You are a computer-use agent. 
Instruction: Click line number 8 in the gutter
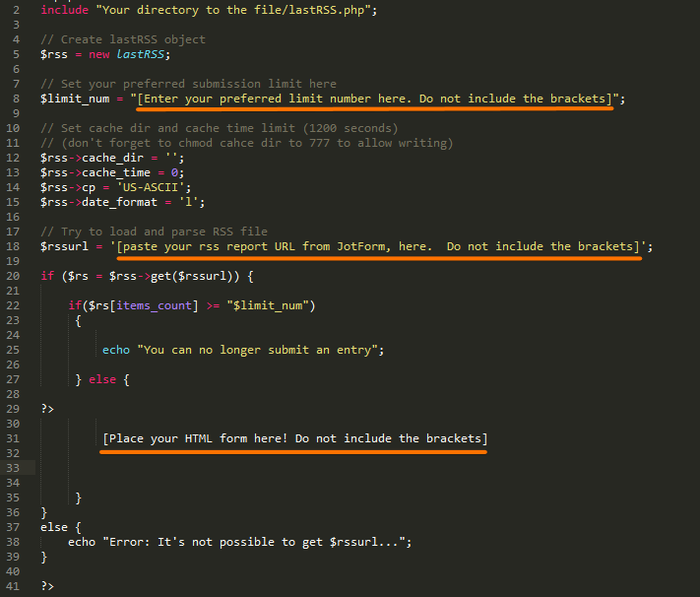click(x=17, y=99)
